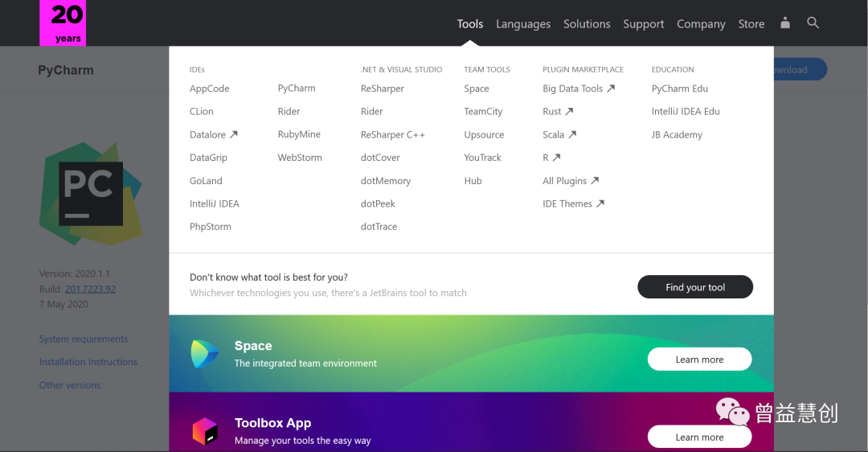
Task: Select Rider in the IDEs column
Action: coord(289,111)
